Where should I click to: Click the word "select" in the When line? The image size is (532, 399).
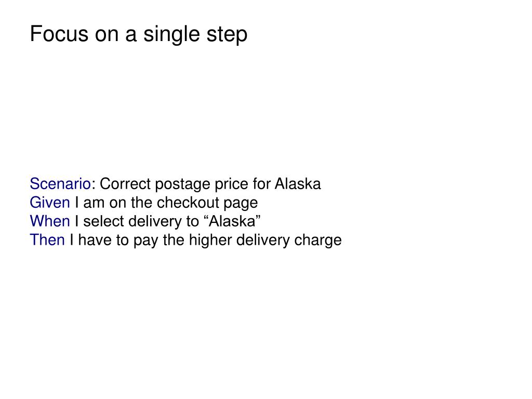[x=103, y=221]
